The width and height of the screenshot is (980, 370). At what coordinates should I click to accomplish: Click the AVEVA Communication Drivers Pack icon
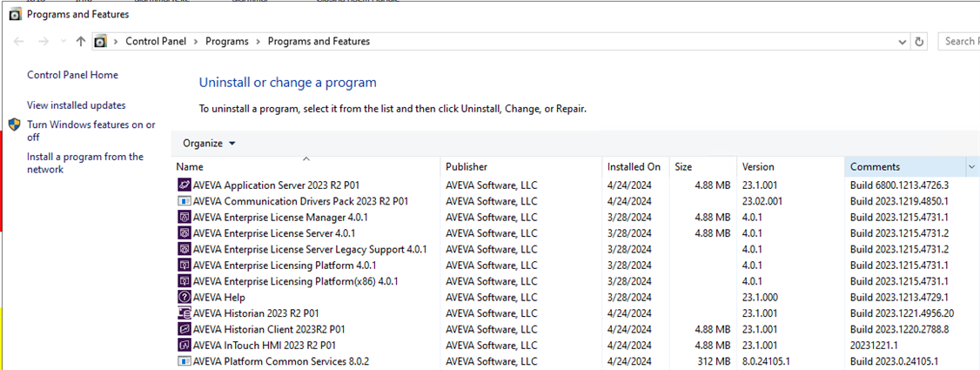pos(184,201)
